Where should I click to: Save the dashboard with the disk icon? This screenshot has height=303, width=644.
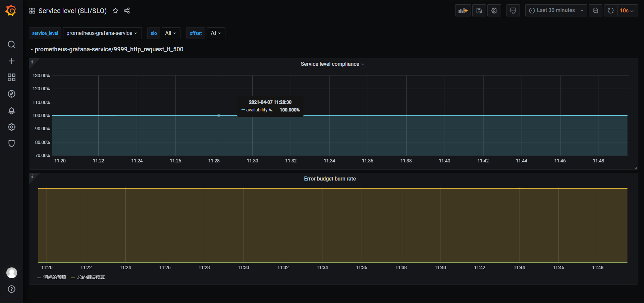click(x=479, y=10)
